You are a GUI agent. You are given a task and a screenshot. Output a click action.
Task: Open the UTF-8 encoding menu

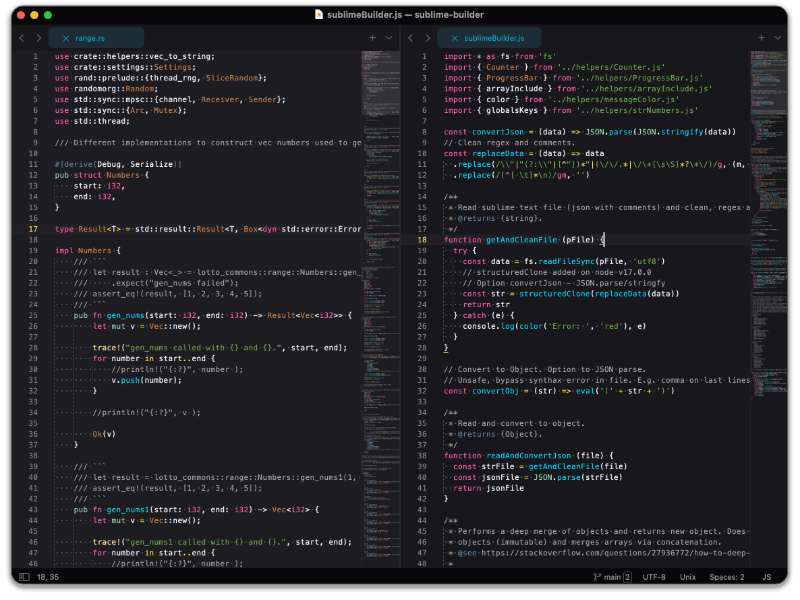click(x=654, y=577)
